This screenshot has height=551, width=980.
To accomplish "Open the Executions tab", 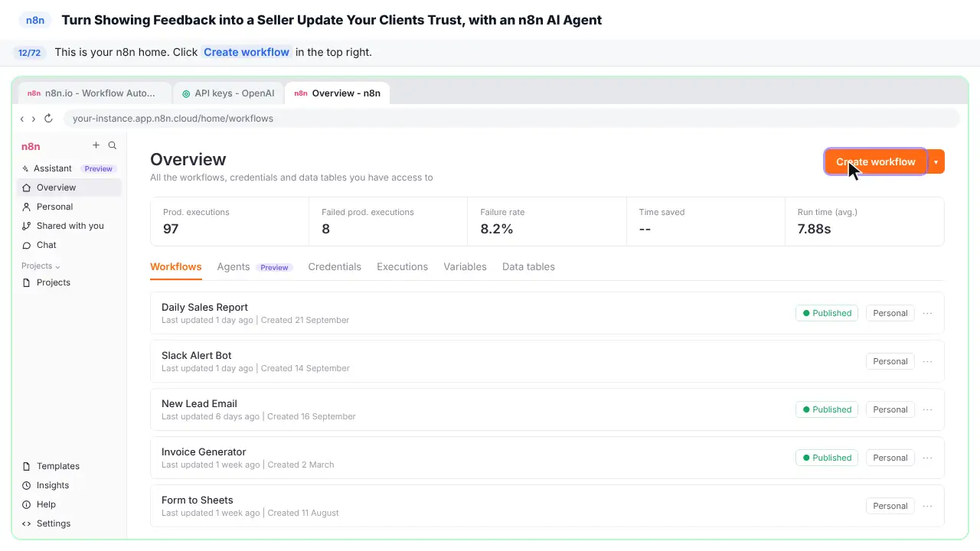I will pos(402,267).
